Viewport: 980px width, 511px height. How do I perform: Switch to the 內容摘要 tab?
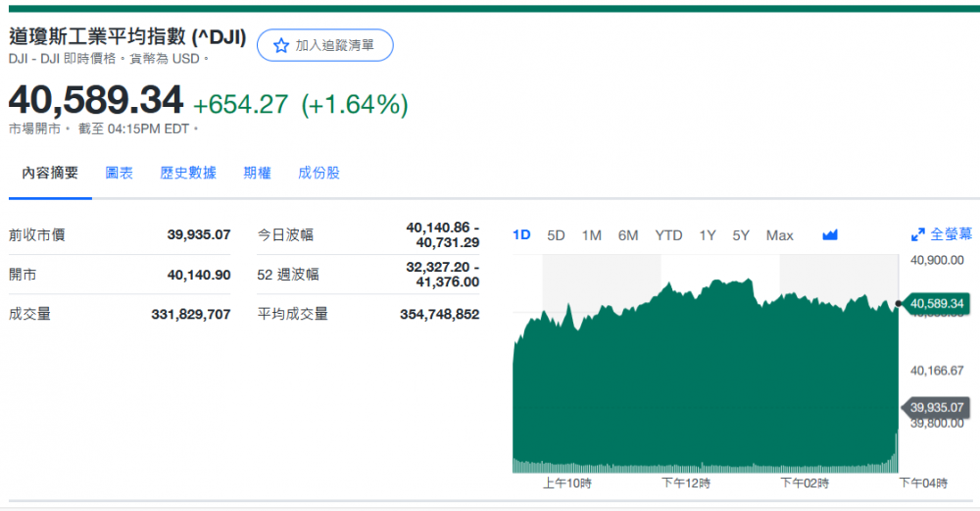coord(50,173)
